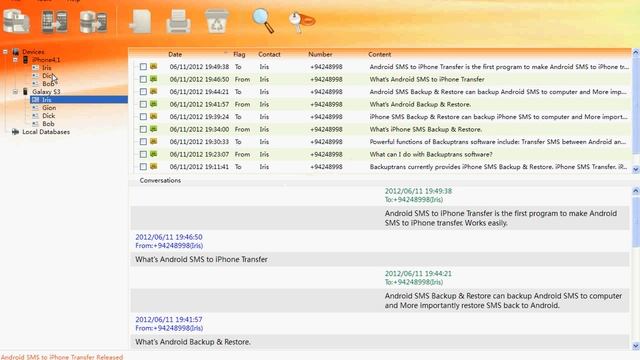Click 'What's iPhone SMS Backup & Restore.' list cell
The width and height of the screenshot is (640, 360).
click(x=426, y=129)
